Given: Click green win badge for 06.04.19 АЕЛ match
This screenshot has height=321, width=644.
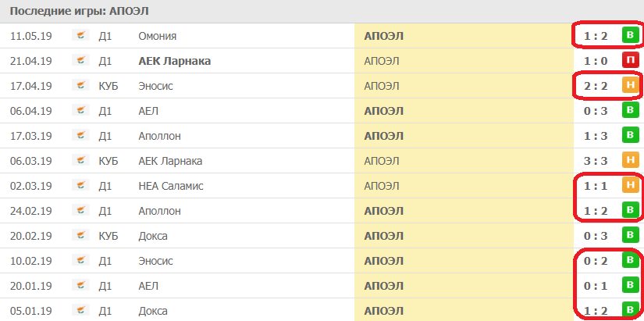Looking at the screenshot, I should coord(629,111).
